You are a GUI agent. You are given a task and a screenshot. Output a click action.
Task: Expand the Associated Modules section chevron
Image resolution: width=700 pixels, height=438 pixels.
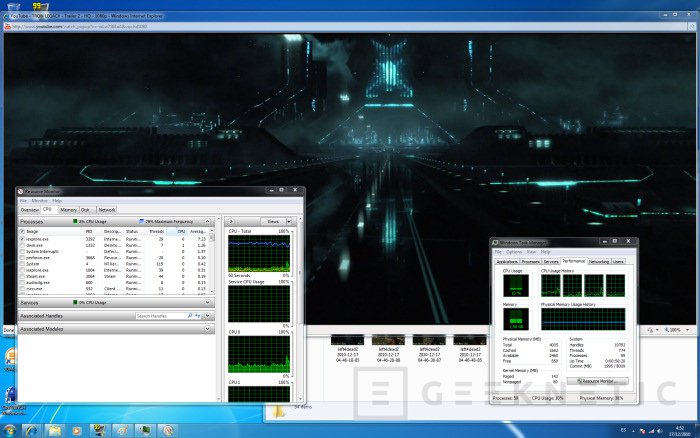tap(208, 329)
